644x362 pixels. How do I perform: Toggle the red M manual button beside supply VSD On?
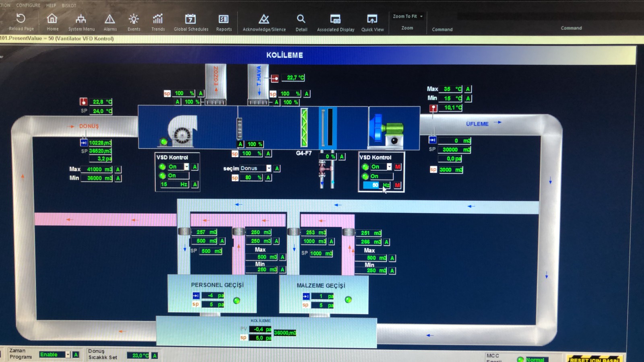(x=398, y=167)
